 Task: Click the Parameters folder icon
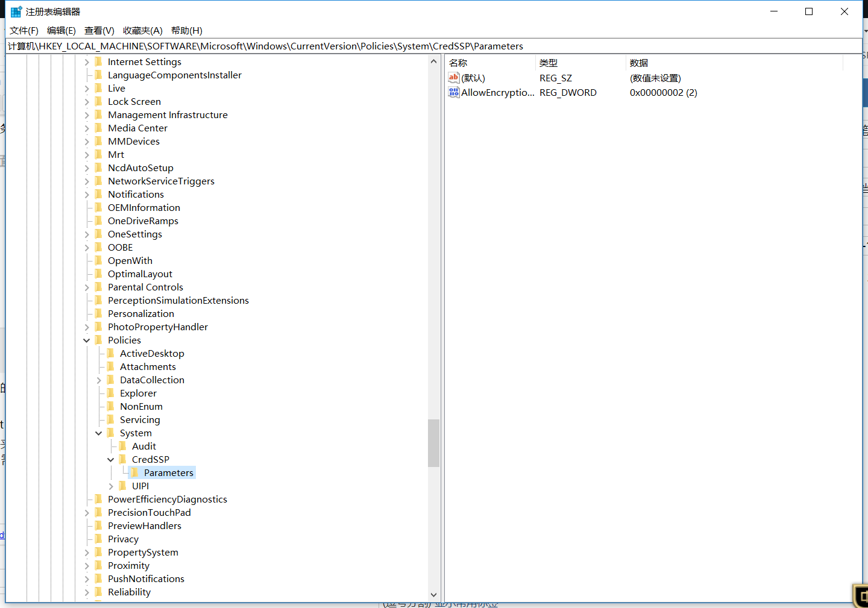(135, 472)
